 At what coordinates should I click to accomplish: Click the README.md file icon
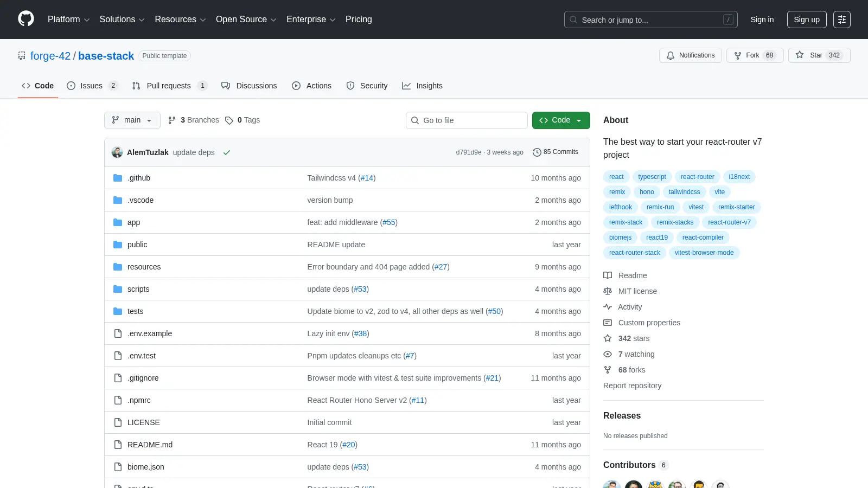(x=118, y=445)
